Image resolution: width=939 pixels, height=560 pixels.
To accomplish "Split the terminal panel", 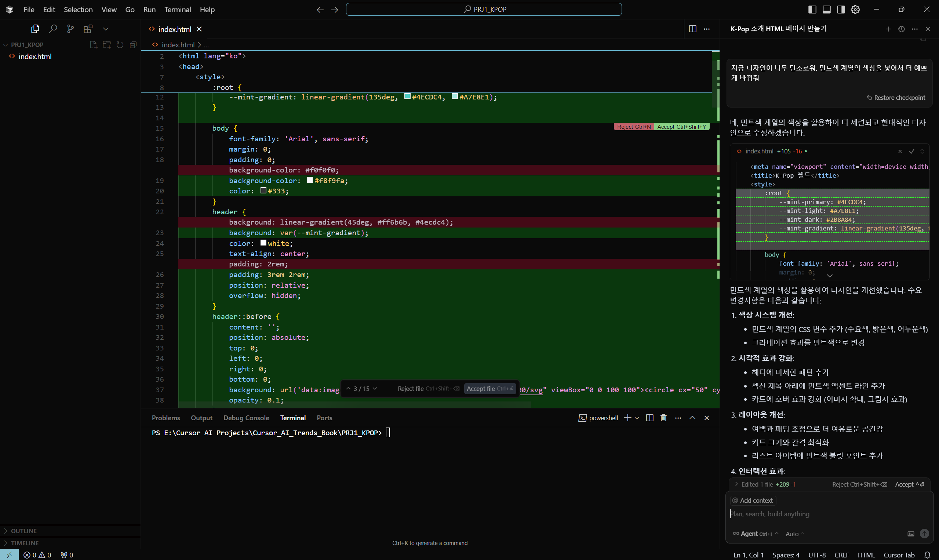I will (x=649, y=418).
